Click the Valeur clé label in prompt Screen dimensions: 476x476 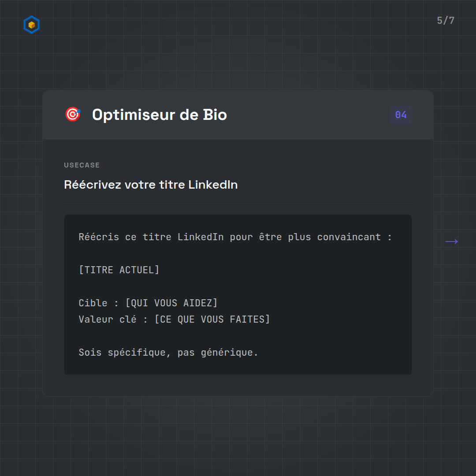(108, 319)
